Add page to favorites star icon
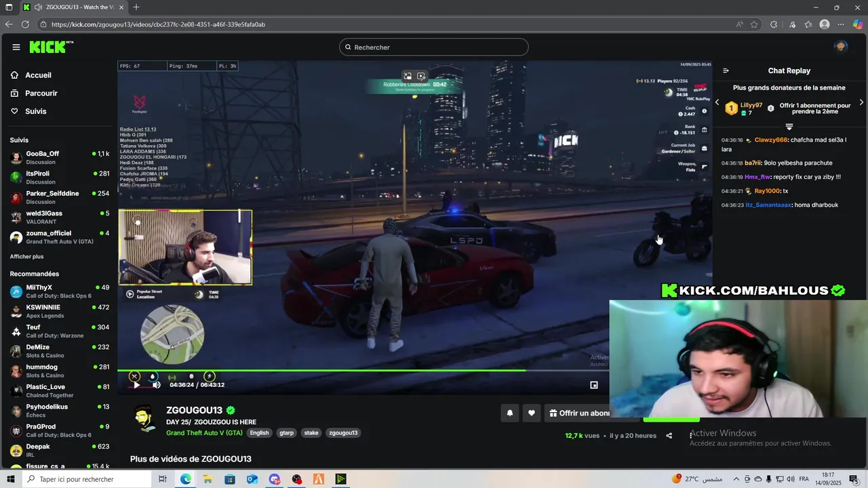The image size is (868, 488). pyautogui.click(x=754, y=24)
